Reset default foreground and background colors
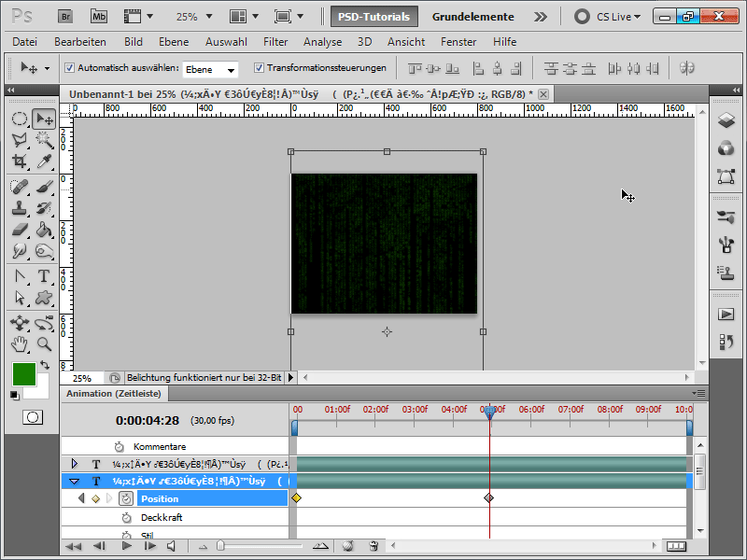The image size is (747, 560). (x=15, y=395)
